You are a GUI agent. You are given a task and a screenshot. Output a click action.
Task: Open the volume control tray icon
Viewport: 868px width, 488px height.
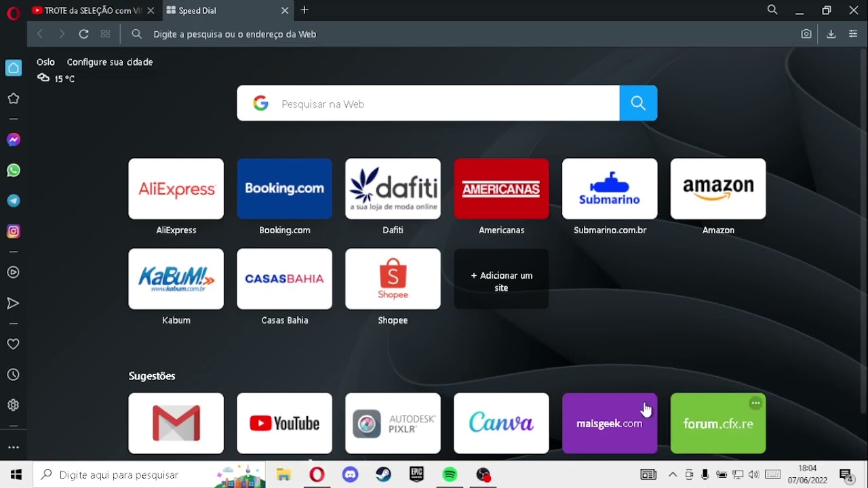click(753, 474)
